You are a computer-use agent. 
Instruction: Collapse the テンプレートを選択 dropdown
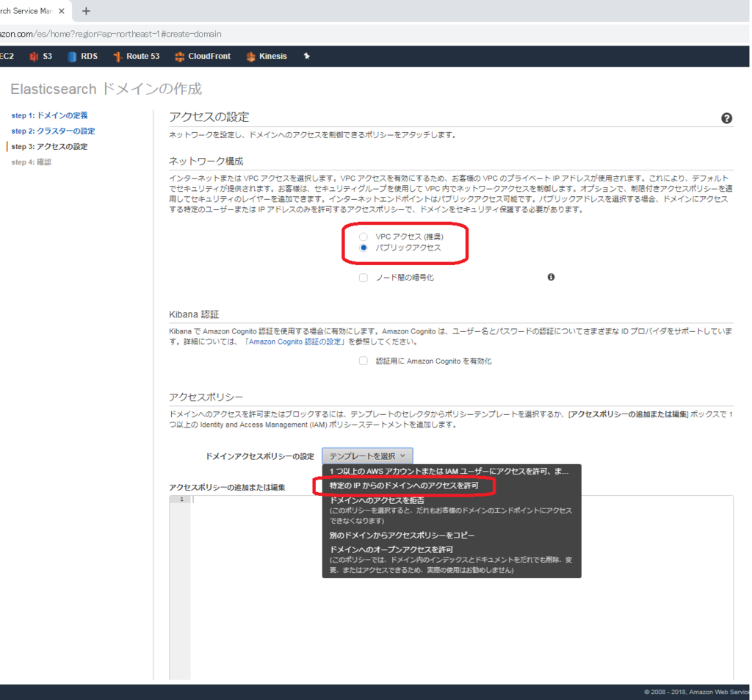pyautogui.click(x=367, y=456)
